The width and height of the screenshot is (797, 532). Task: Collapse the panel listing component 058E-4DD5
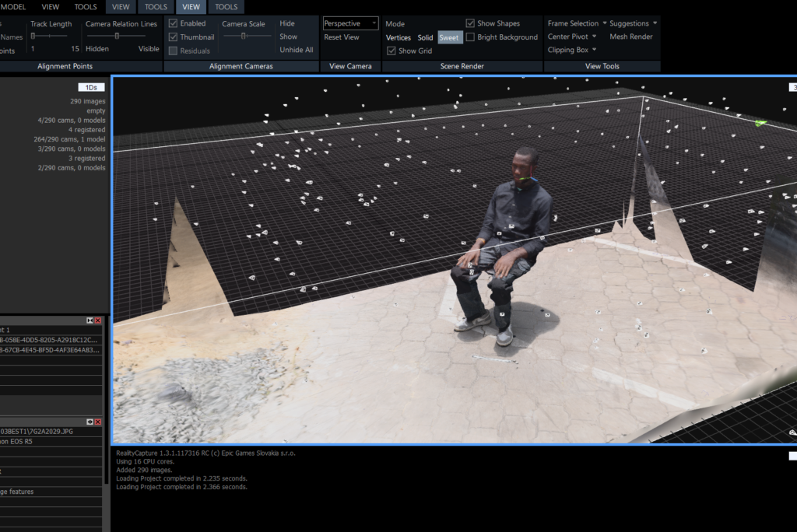pos(90,320)
